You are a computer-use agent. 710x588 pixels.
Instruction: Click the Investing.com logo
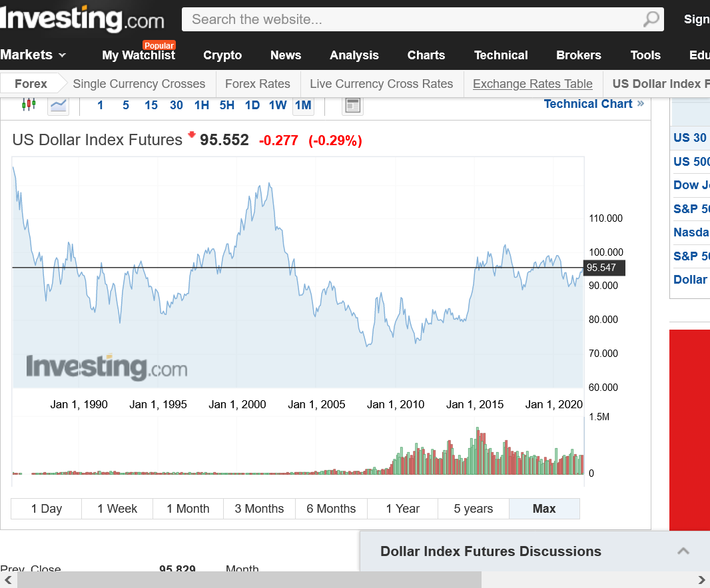(x=81, y=19)
